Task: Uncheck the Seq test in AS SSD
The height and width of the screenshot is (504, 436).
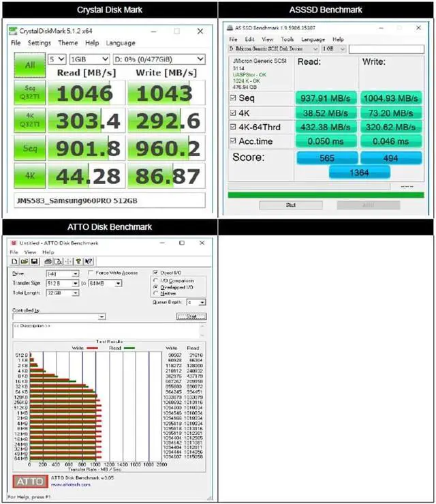Action: 234,98
